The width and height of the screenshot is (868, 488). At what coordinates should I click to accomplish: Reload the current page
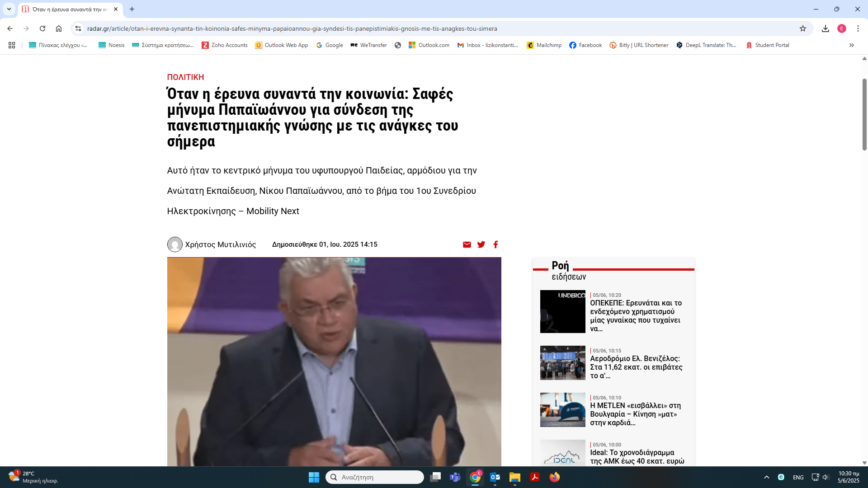42,28
